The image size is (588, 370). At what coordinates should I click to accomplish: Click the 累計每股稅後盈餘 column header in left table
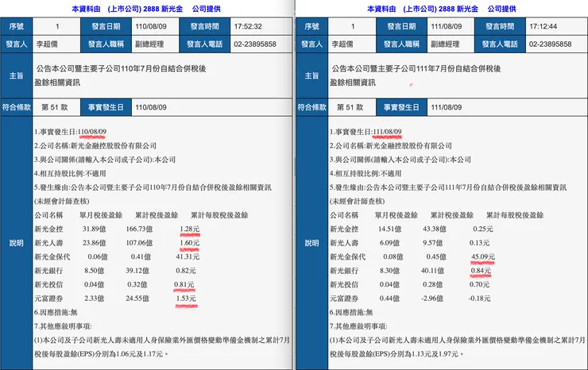coord(220,215)
